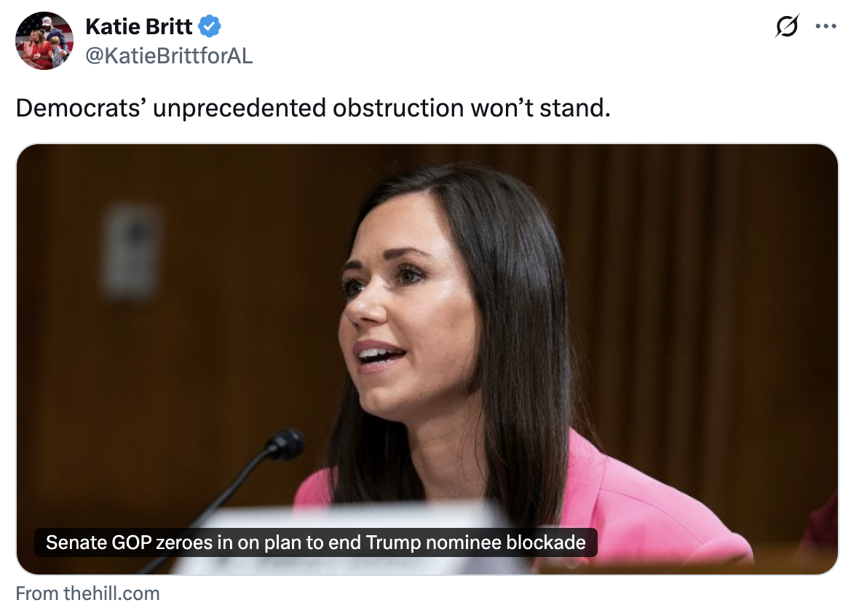Expand post options via the ellipsis
Screen dimensions: 859x616
(x=826, y=25)
